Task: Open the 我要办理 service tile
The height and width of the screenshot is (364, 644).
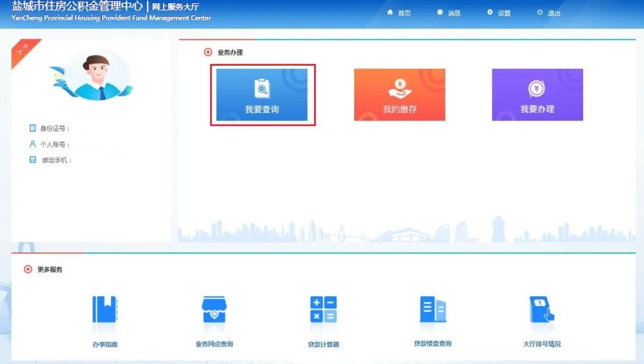Action: (x=537, y=95)
